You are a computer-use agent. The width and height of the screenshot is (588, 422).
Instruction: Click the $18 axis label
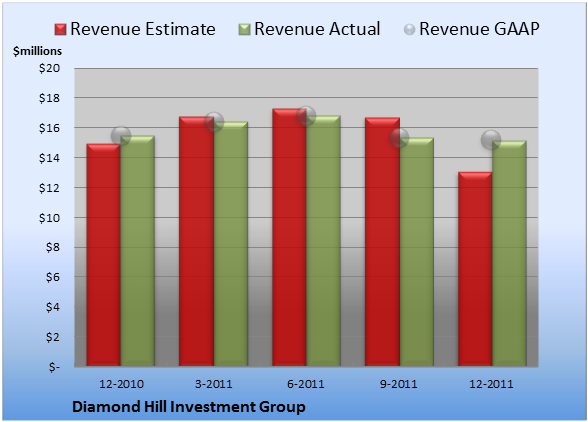50,98
